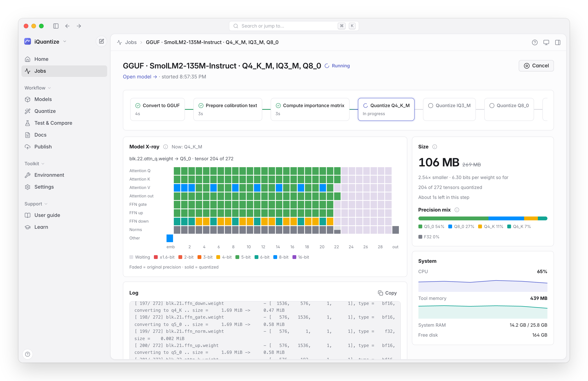Image resolution: width=588 pixels, height=381 pixels.
Task: Open the help icon in header
Action: (535, 42)
